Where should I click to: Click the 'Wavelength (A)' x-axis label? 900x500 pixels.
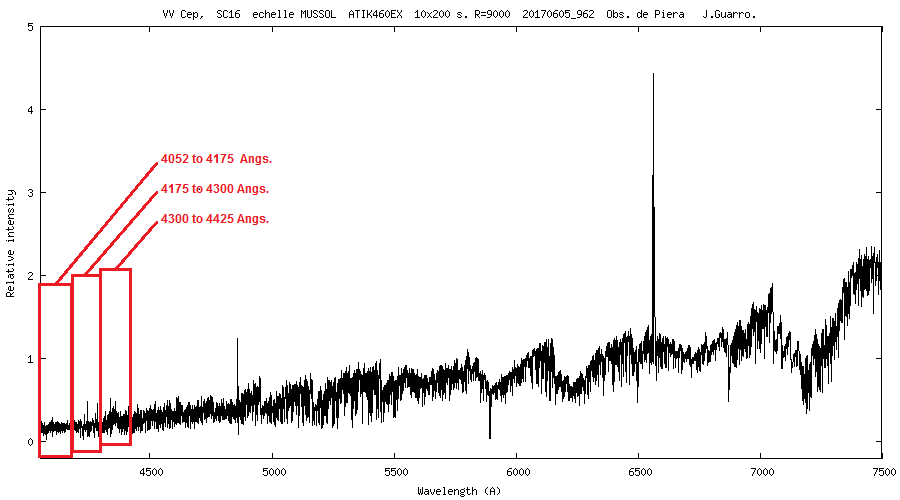coord(460,491)
